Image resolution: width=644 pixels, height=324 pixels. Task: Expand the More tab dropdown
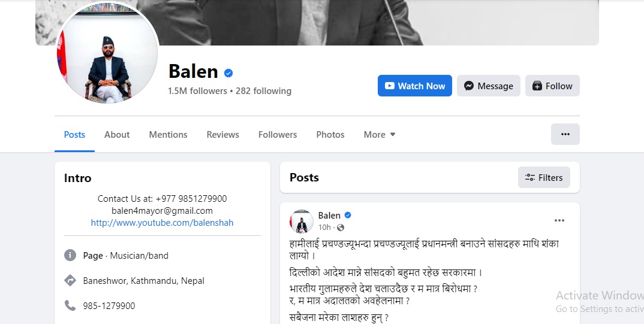point(379,135)
